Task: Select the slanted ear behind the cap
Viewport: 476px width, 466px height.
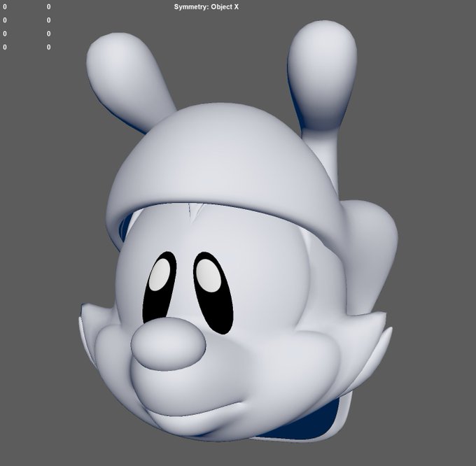Action: coord(127,79)
